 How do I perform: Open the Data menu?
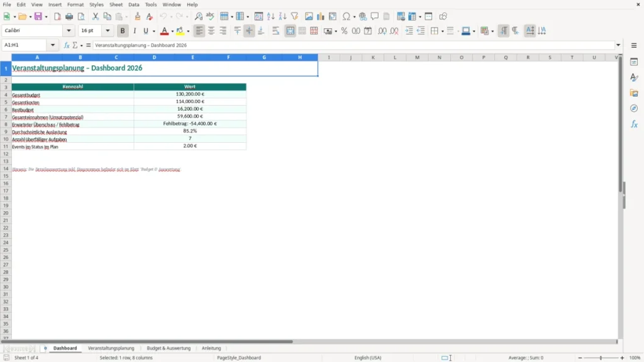(x=134, y=4)
